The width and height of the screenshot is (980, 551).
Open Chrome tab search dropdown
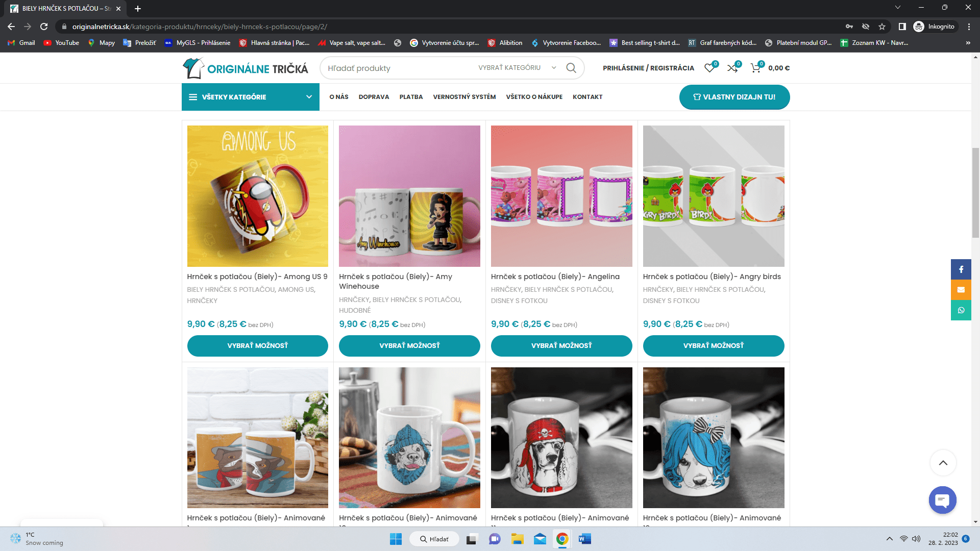898,8
